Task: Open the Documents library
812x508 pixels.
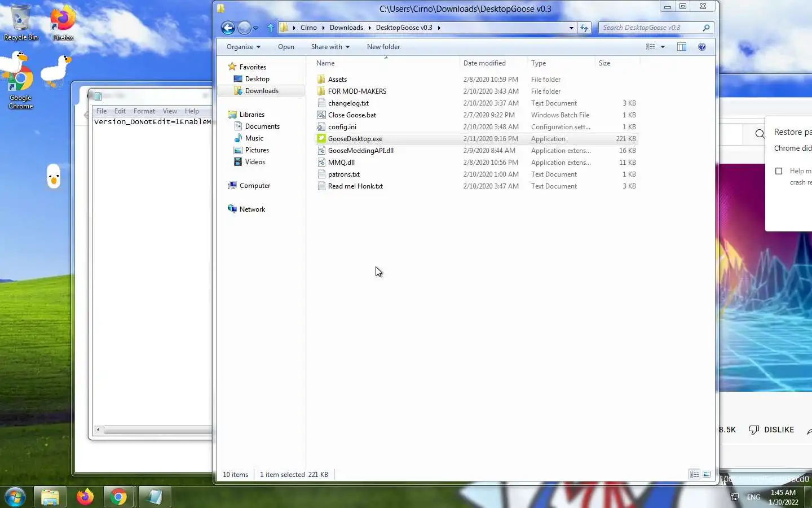Action: [x=262, y=126]
